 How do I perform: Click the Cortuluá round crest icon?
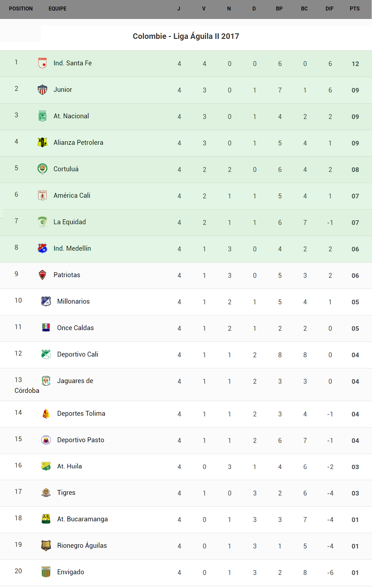coord(42,169)
